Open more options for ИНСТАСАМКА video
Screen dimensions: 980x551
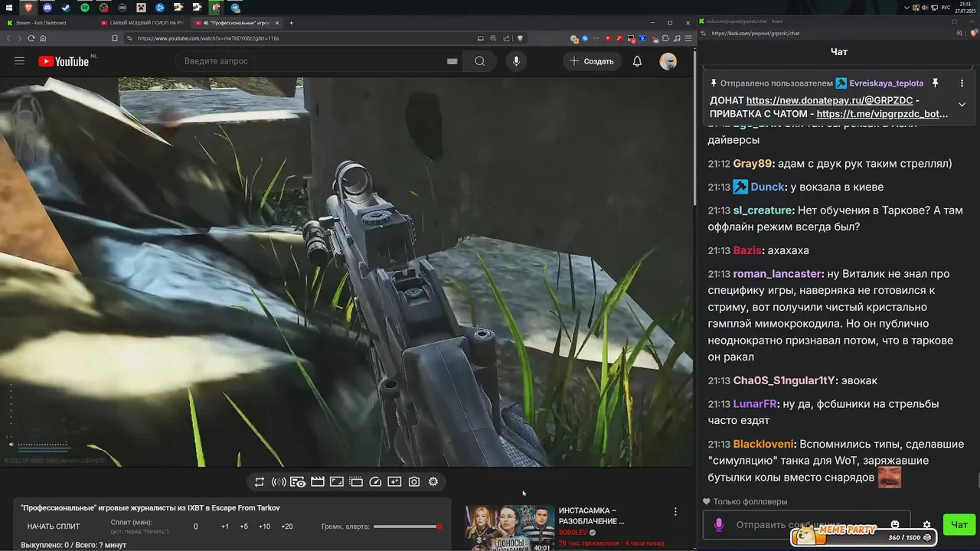(675, 512)
